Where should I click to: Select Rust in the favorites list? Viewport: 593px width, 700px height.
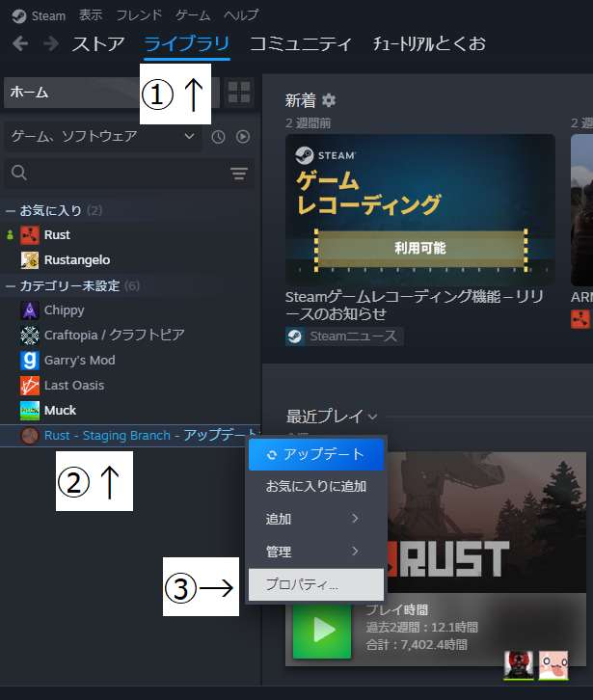tap(57, 235)
